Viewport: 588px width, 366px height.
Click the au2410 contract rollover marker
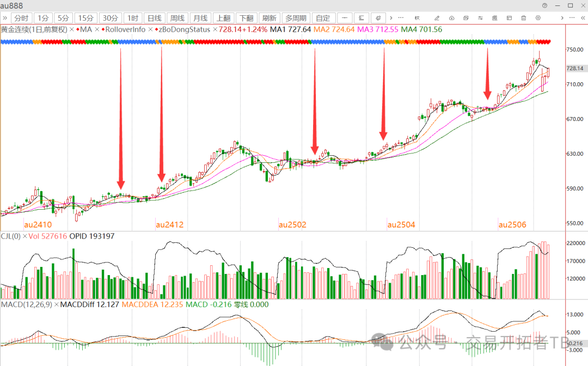click(38, 224)
